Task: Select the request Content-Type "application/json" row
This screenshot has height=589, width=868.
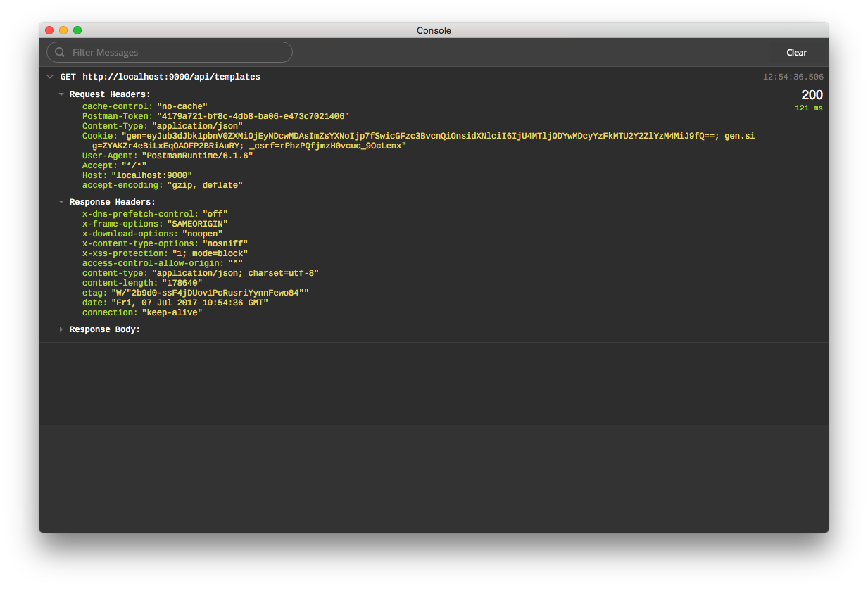Action: [163, 127]
